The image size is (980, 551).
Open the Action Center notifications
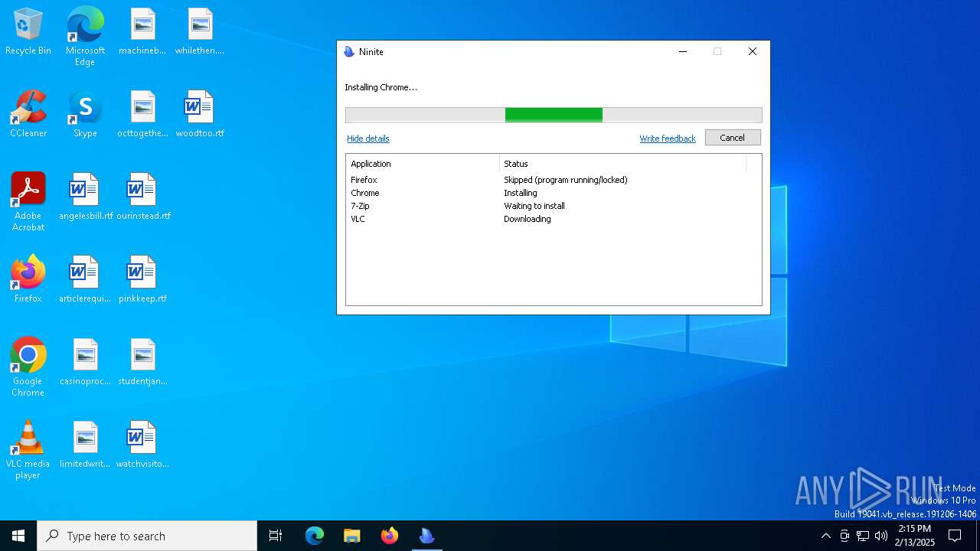[955, 536]
